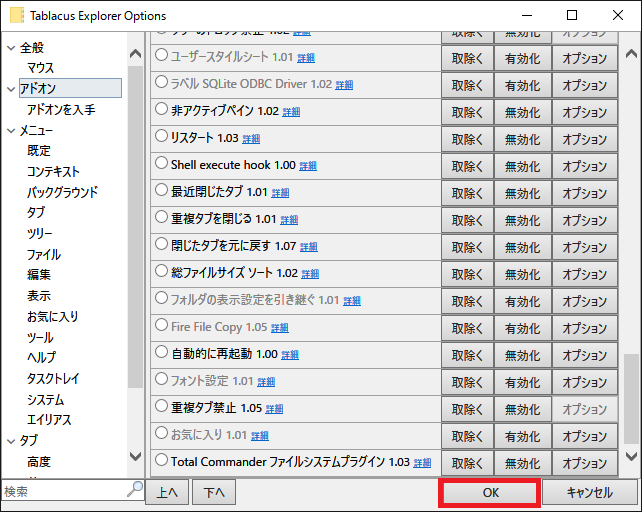Open the ファイル menu settings

pyautogui.click(x=44, y=254)
